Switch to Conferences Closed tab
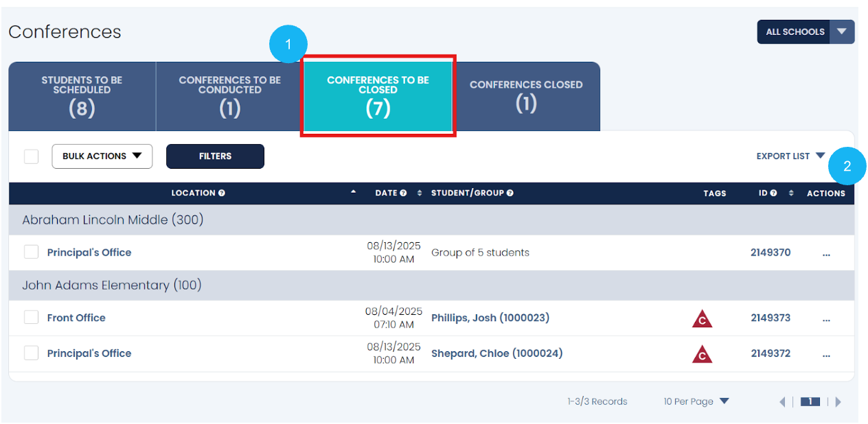Screen dimensions: 868x424 point(526,96)
